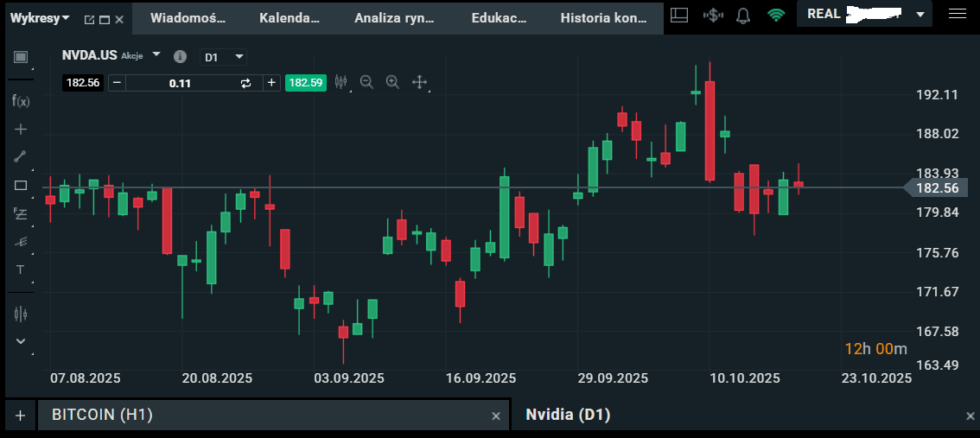Open the notifications bell
This screenshot has width=980, height=438.
pyautogui.click(x=742, y=15)
